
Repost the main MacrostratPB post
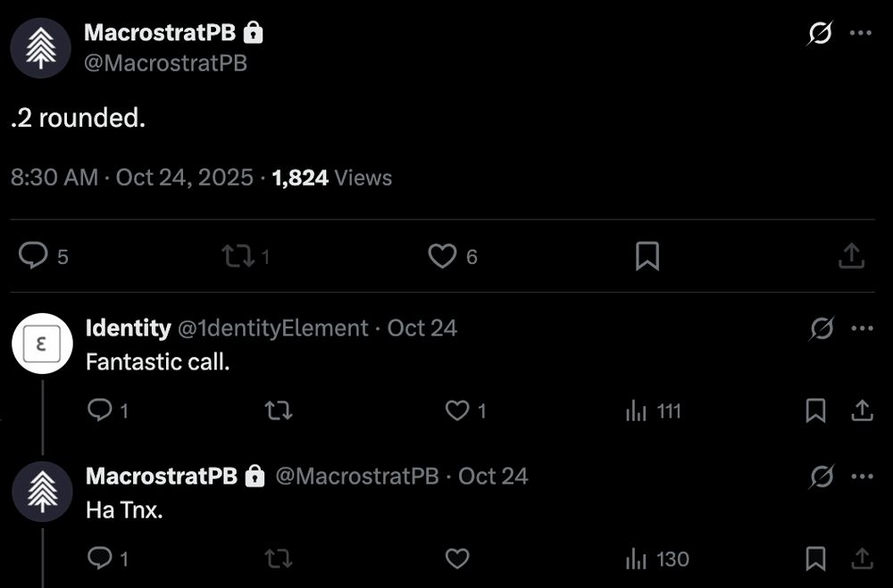point(238,257)
